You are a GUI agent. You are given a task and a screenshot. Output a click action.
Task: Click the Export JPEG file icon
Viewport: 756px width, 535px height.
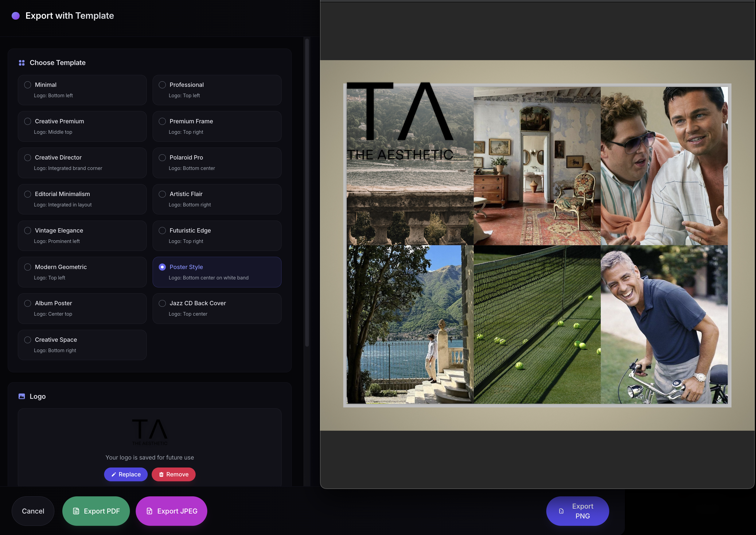click(x=149, y=511)
